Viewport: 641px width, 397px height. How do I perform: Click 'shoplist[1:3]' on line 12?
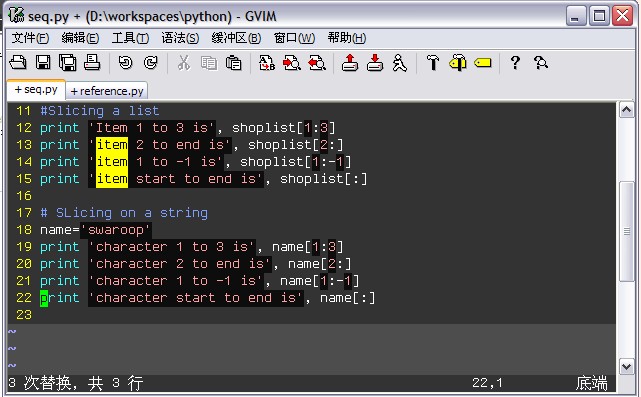click(284, 128)
